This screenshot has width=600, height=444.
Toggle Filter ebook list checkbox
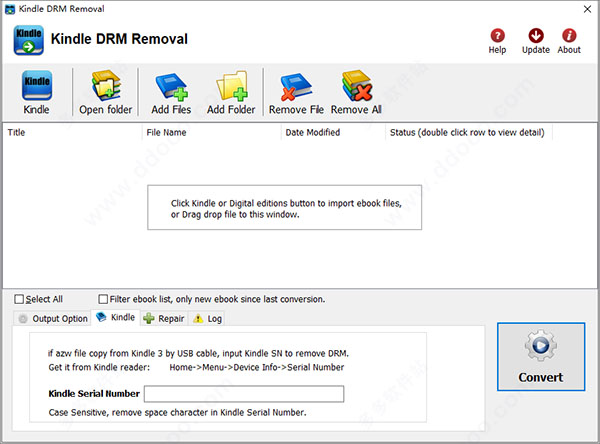pos(103,299)
